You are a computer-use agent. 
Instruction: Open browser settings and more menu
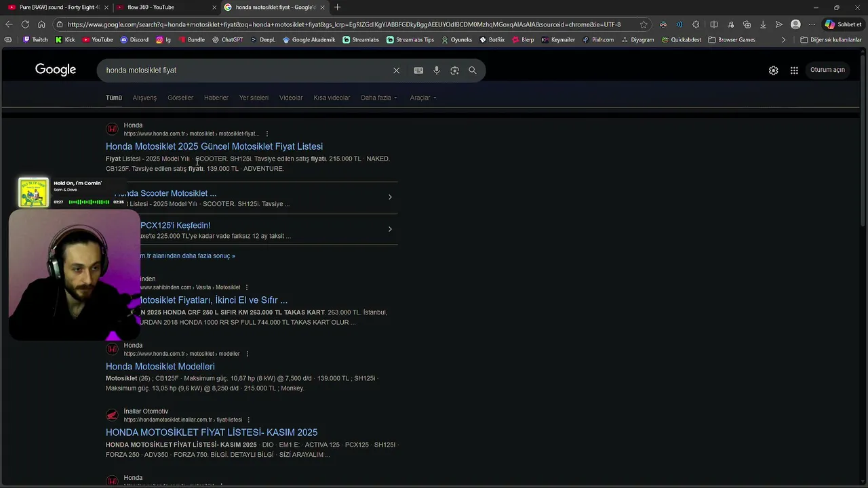pyautogui.click(x=812, y=24)
